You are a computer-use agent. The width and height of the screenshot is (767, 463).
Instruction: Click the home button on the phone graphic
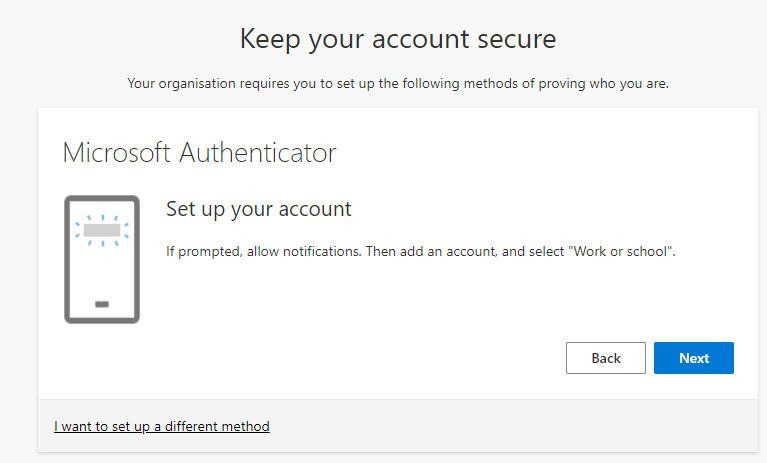pos(102,303)
